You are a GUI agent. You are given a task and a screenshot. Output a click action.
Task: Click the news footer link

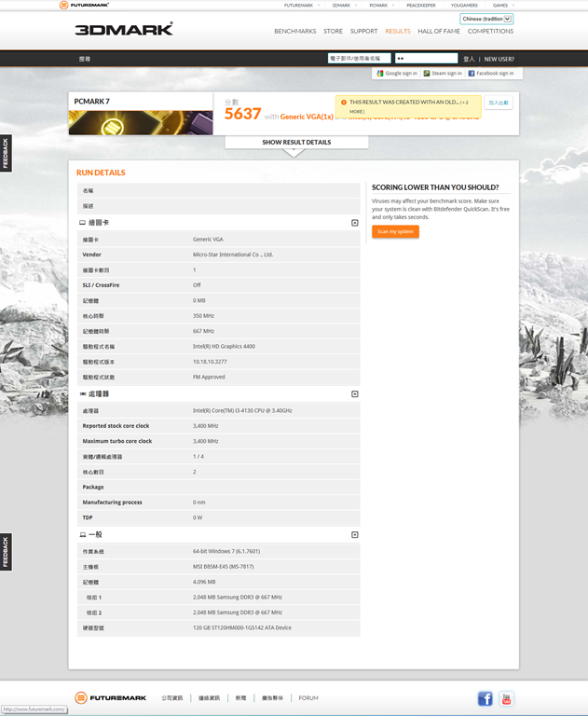point(240,698)
